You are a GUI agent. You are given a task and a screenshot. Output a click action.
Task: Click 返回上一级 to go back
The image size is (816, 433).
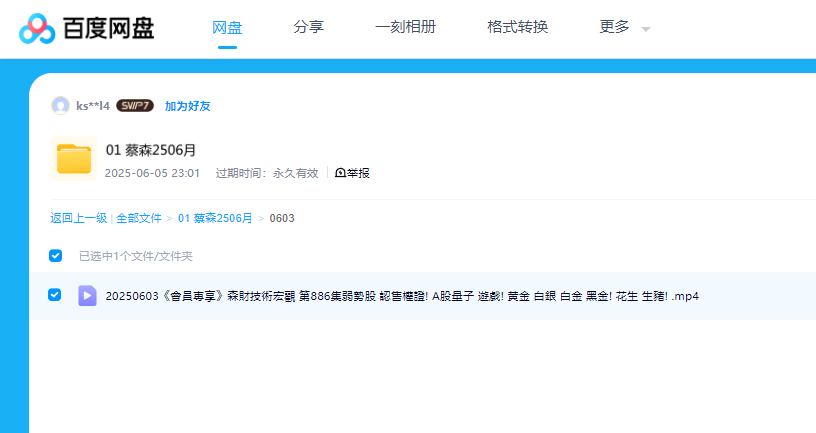(x=78, y=218)
